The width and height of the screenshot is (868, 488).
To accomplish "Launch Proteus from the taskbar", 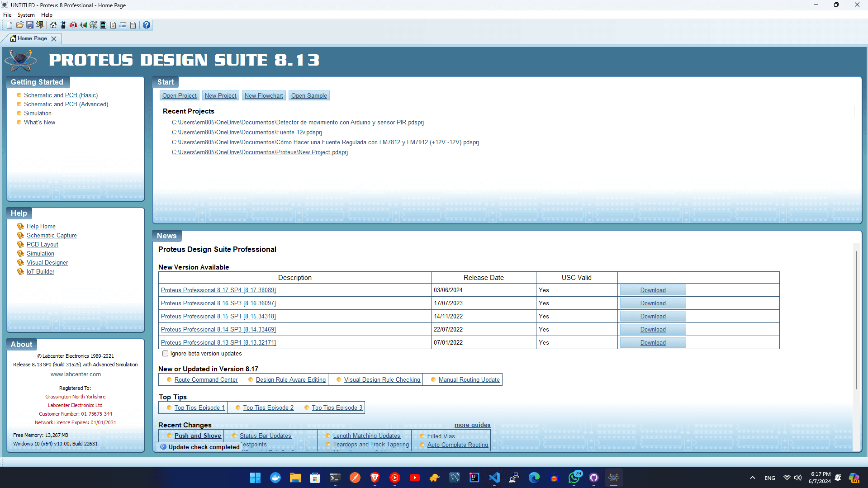I will 613,478.
